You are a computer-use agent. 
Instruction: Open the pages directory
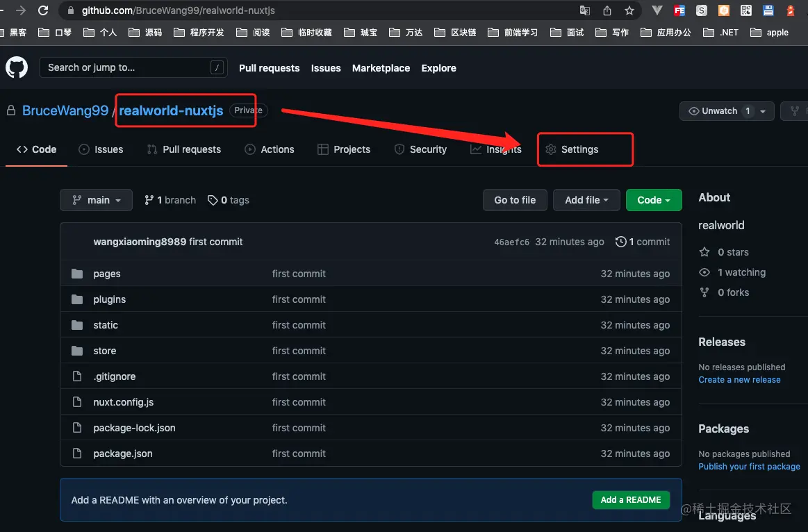(107, 274)
